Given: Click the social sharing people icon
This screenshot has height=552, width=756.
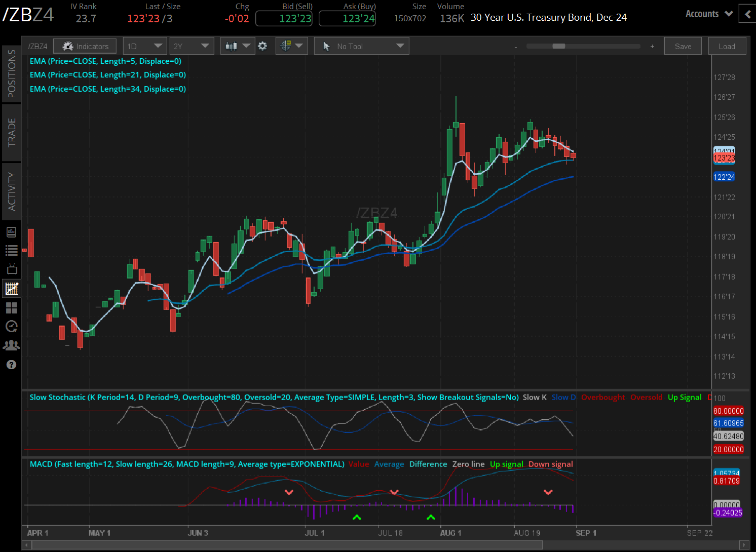Looking at the screenshot, I should coord(11,345).
